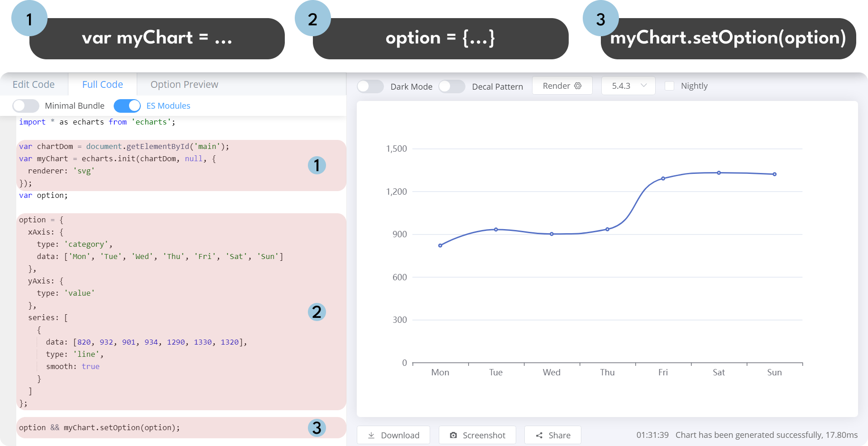868x446 pixels.
Task: Toggle the Minimal Bundle switch
Action: point(26,106)
